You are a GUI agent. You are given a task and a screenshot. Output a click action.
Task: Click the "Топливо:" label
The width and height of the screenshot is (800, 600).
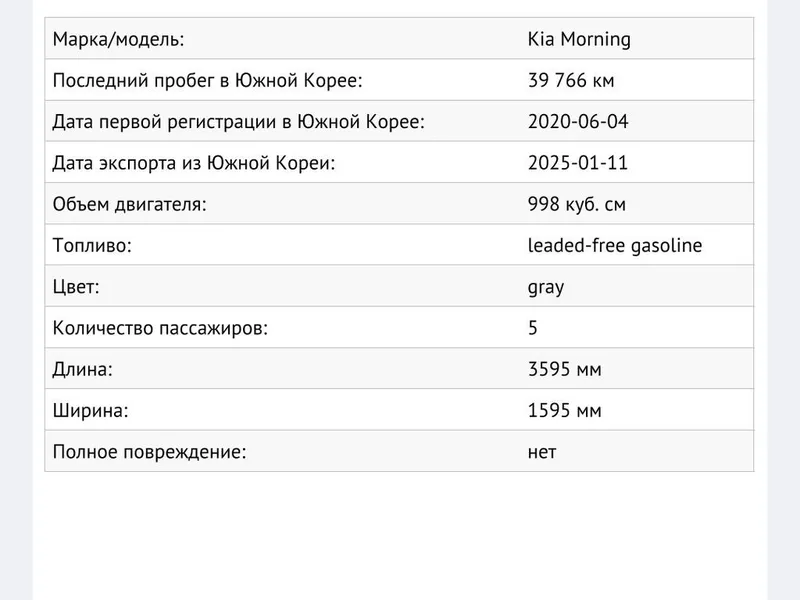pos(92,246)
